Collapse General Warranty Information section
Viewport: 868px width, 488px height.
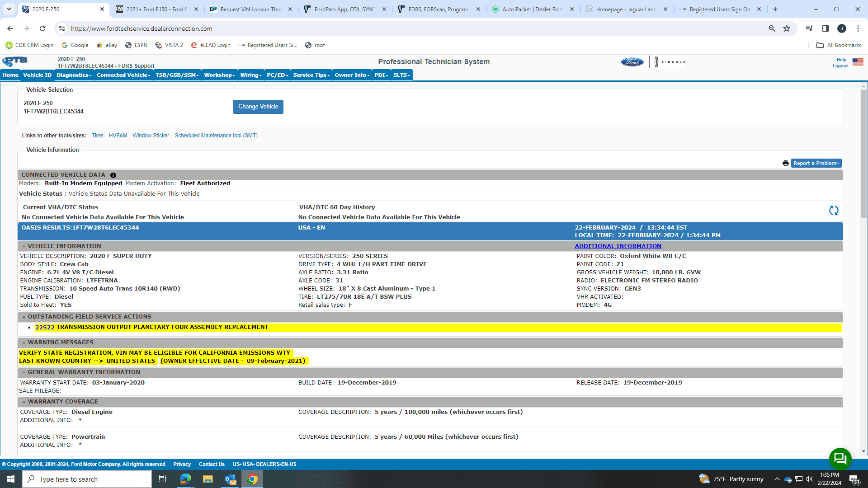24,373
